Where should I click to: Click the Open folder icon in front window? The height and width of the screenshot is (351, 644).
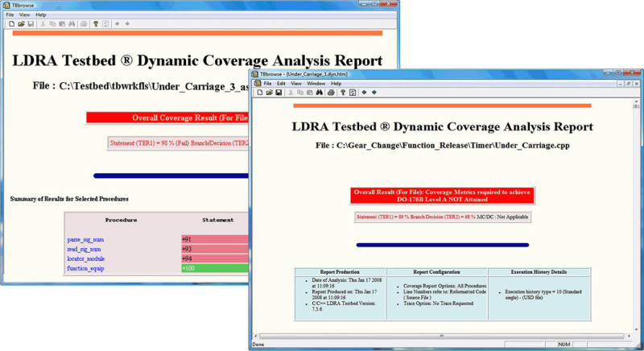point(269,93)
